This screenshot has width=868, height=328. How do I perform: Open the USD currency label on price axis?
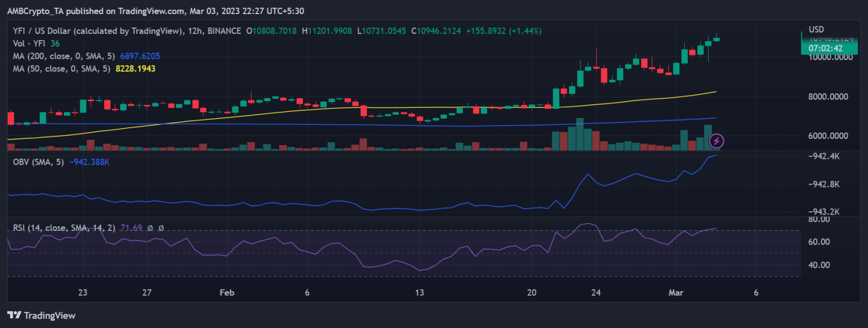(816, 29)
